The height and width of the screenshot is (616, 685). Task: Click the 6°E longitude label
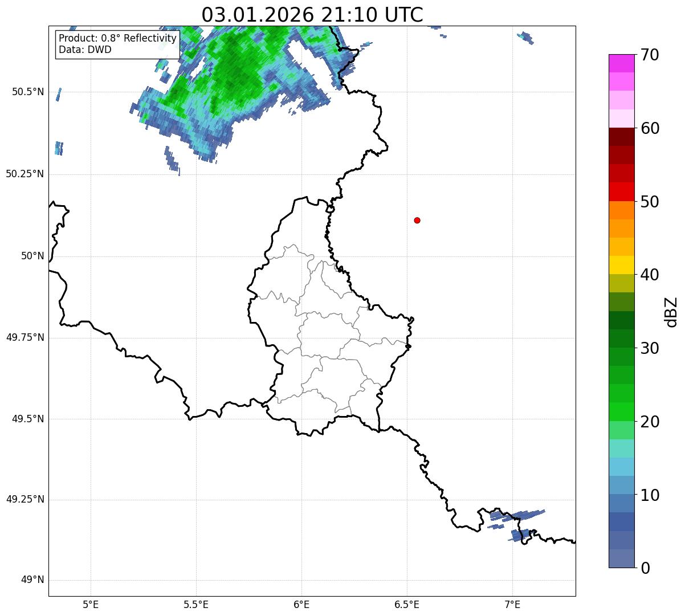[301, 605]
